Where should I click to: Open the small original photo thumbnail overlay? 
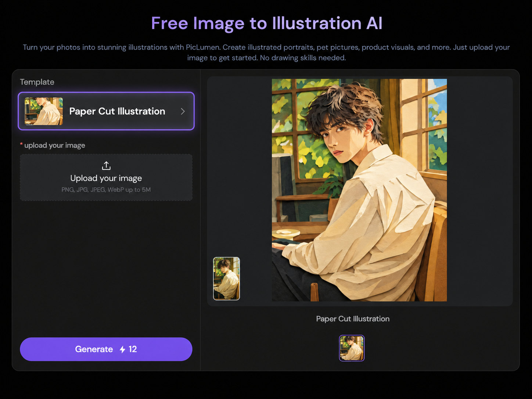(226, 278)
